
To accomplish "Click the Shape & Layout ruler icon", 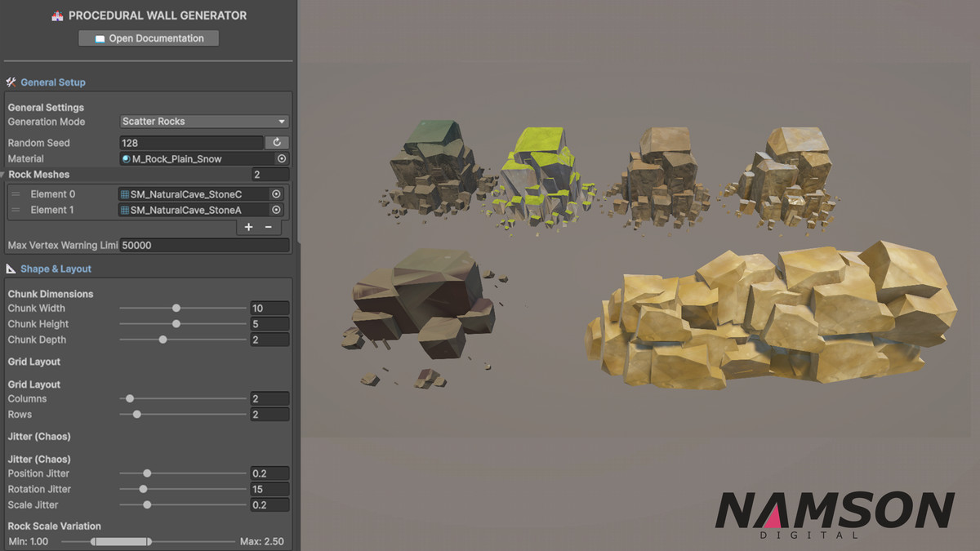I will pos(11,269).
